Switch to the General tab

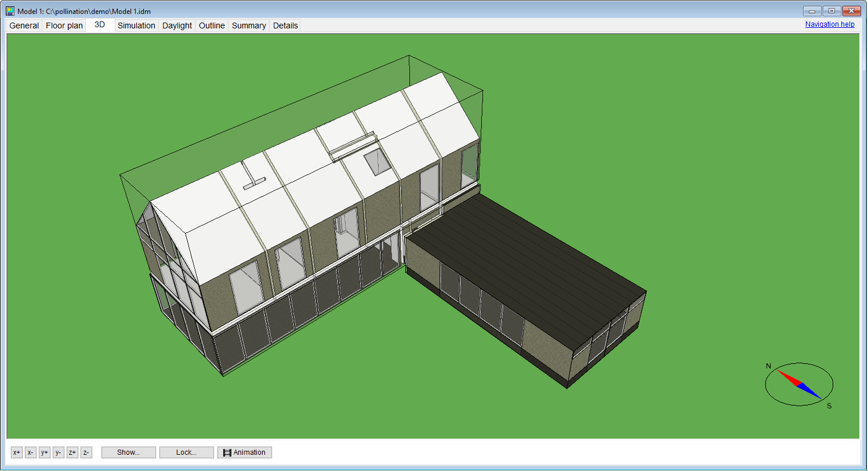point(24,25)
